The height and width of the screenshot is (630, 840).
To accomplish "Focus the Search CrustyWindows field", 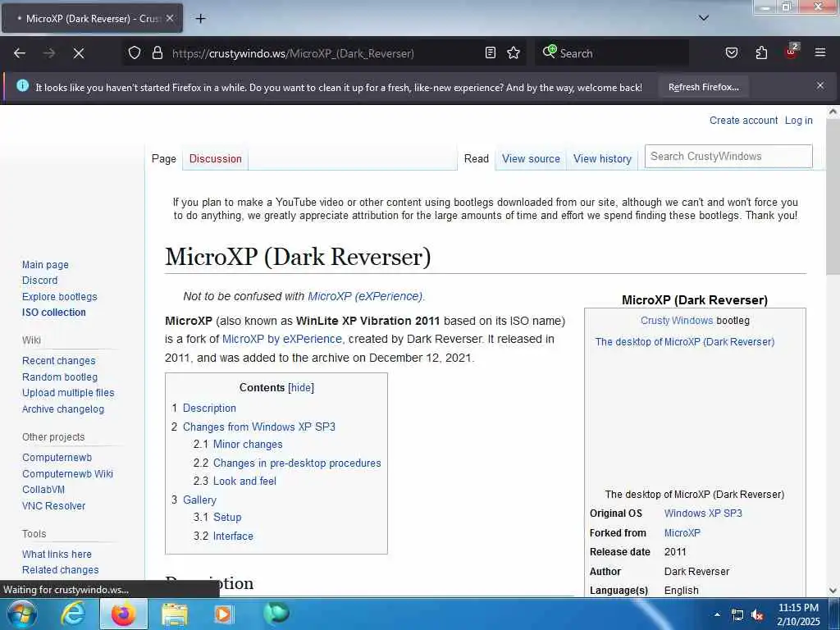I will [x=728, y=157].
